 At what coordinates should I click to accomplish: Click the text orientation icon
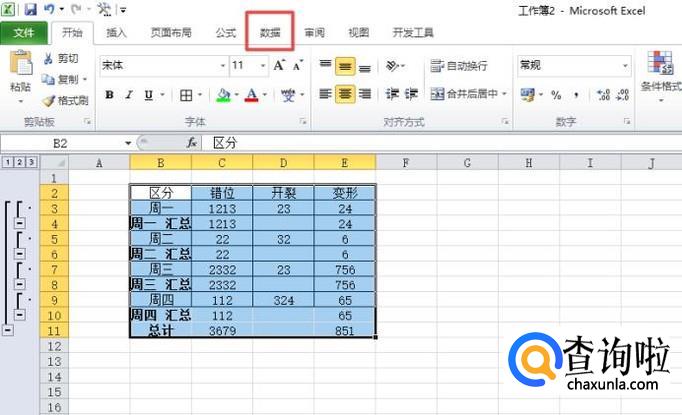point(392,66)
